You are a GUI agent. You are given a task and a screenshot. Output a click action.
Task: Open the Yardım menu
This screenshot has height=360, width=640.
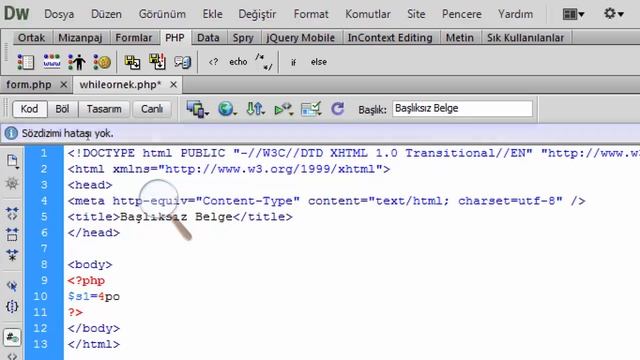515,14
